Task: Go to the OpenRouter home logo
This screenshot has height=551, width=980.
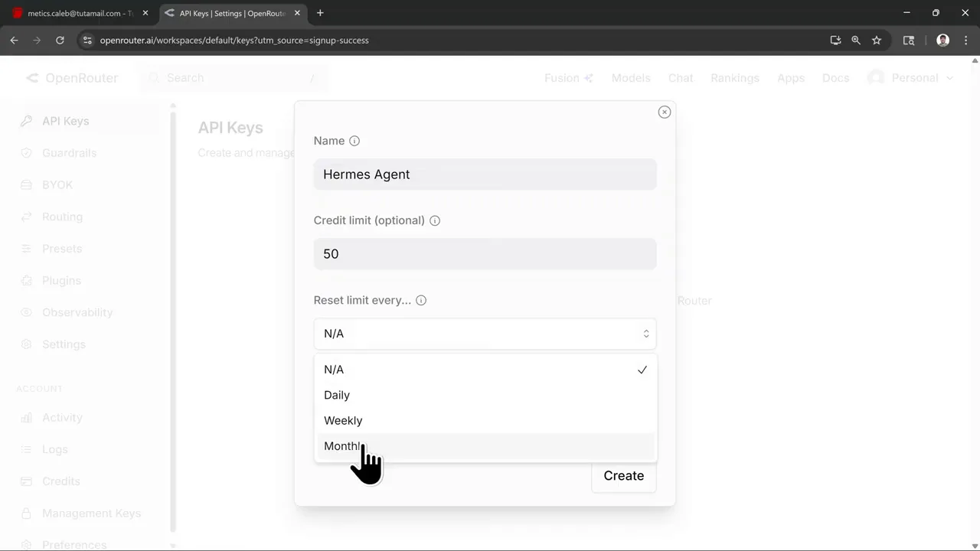Action: pos(72,78)
